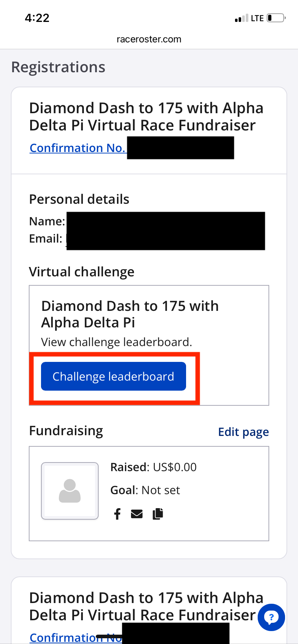This screenshot has height=644, width=298.
Task: Tap the 4:22 clock in status bar
Action: [x=37, y=18]
